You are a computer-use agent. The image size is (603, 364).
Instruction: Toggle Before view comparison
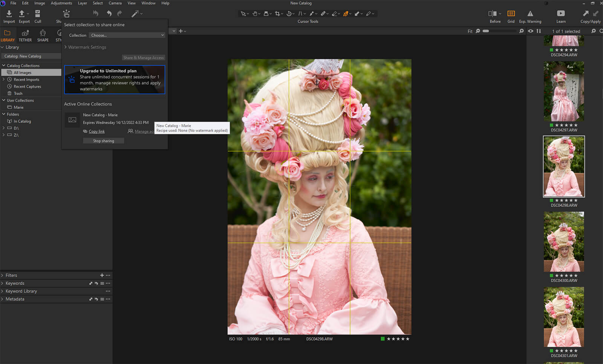(x=493, y=14)
